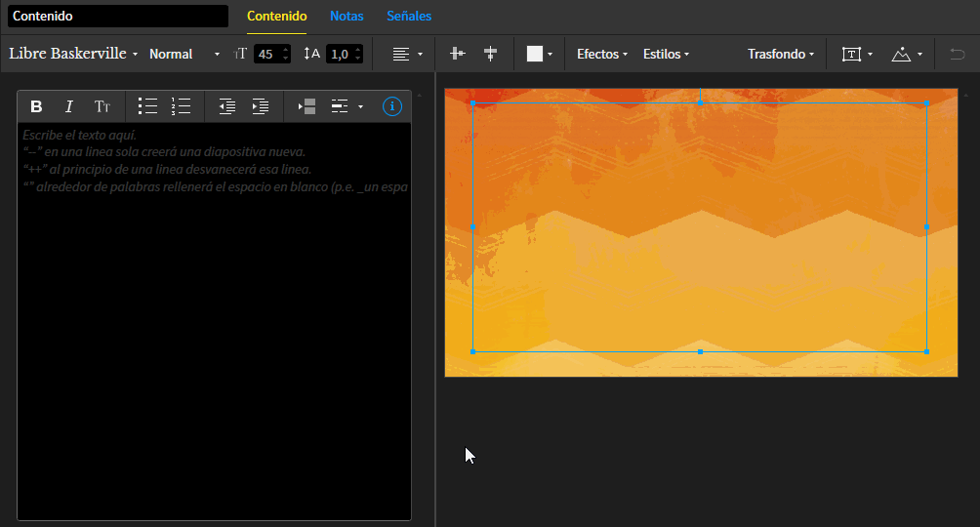Switch to the Contenido tab
The image size is (980, 527).
click(277, 17)
